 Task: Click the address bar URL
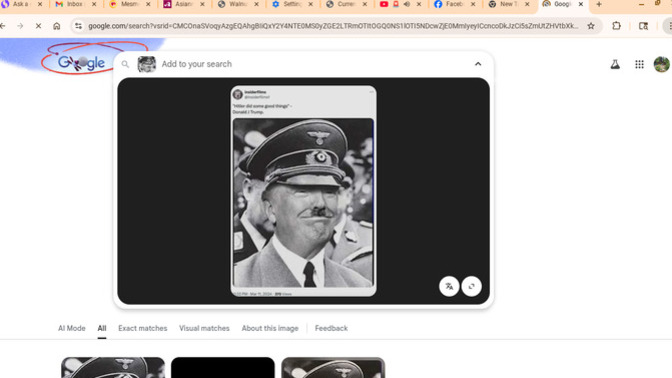(333, 26)
